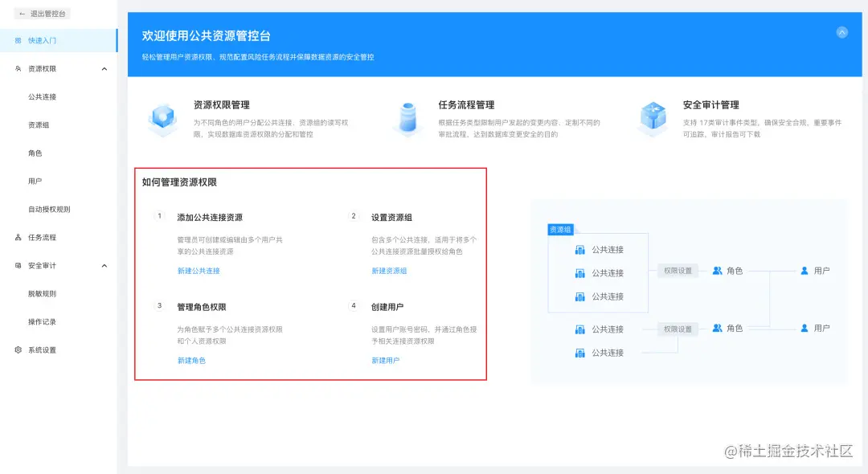Screen dimensions: 868x474
Task: Click the 安全审计管理 cube icon
Action: 653,118
